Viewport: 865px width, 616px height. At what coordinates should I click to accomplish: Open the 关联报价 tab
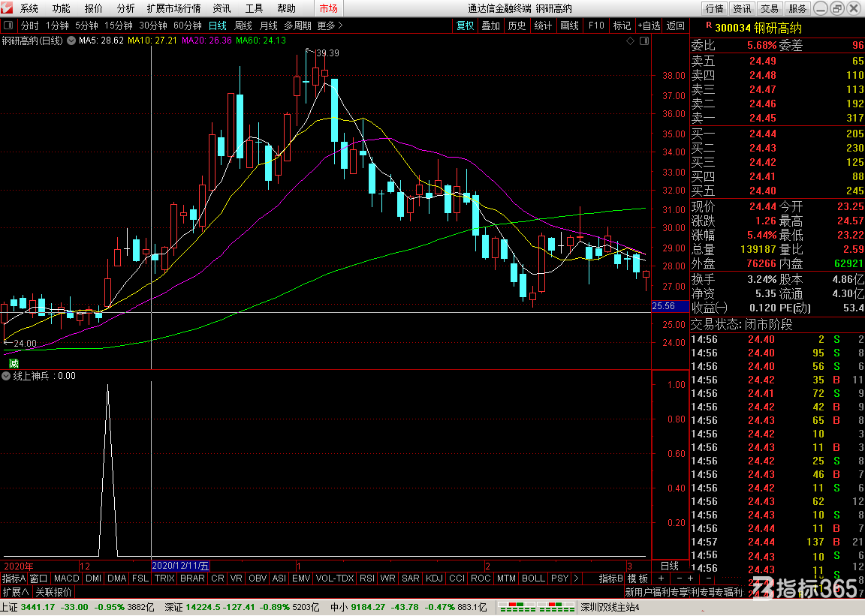54,592
